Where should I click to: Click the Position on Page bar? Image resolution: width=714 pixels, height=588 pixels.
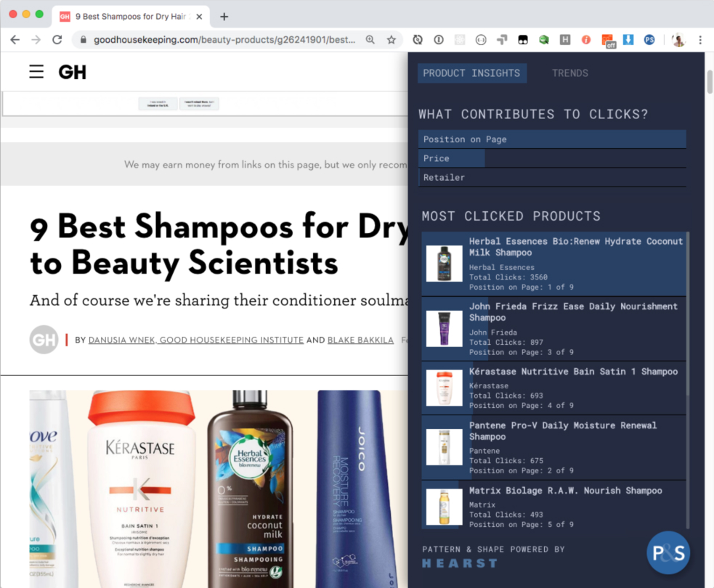tap(552, 139)
